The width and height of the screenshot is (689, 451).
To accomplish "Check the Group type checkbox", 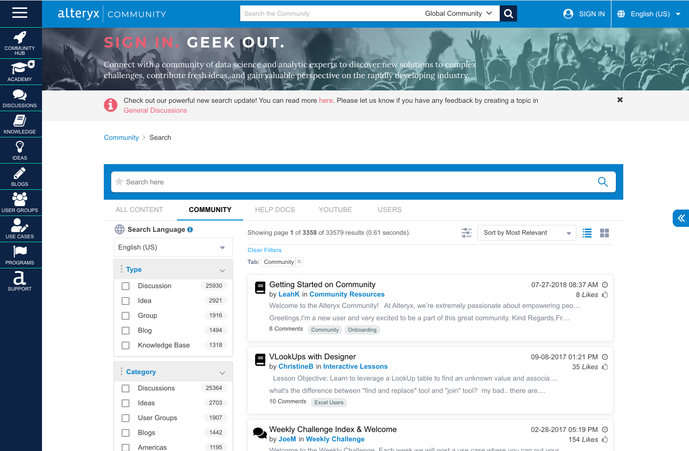I will (x=126, y=316).
